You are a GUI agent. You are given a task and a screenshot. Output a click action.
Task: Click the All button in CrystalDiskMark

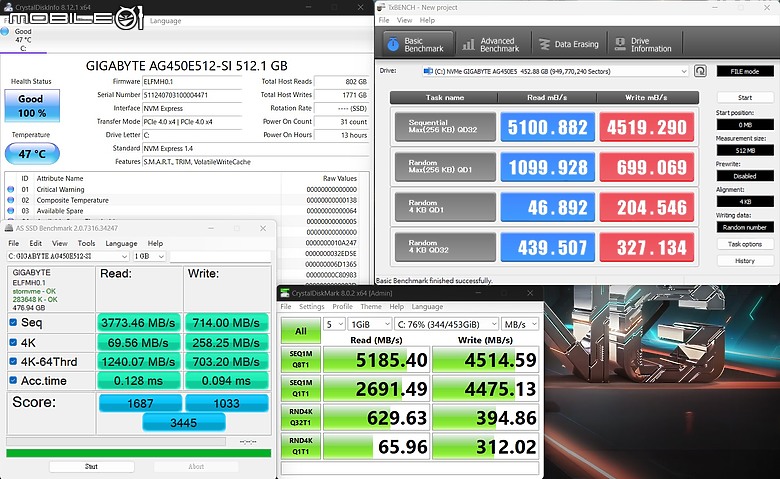pyautogui.click(x=301, y=331)
